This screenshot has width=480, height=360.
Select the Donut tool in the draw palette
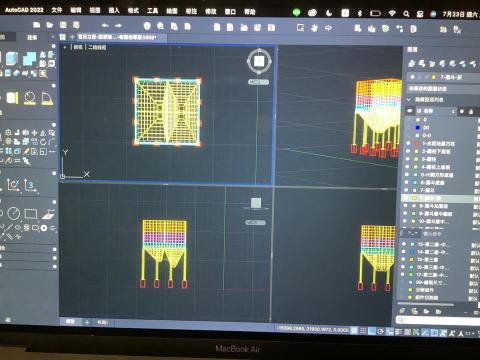point(44,228)
